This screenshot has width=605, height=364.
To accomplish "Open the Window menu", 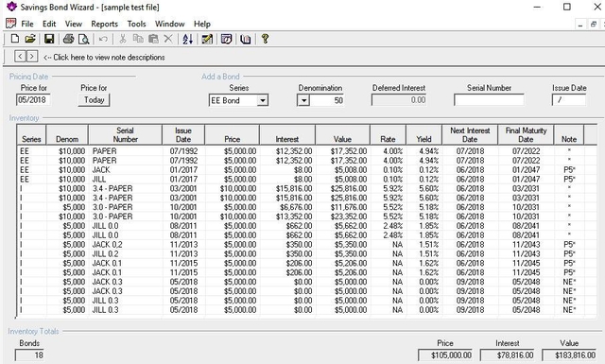I will (x=169, y=24).
